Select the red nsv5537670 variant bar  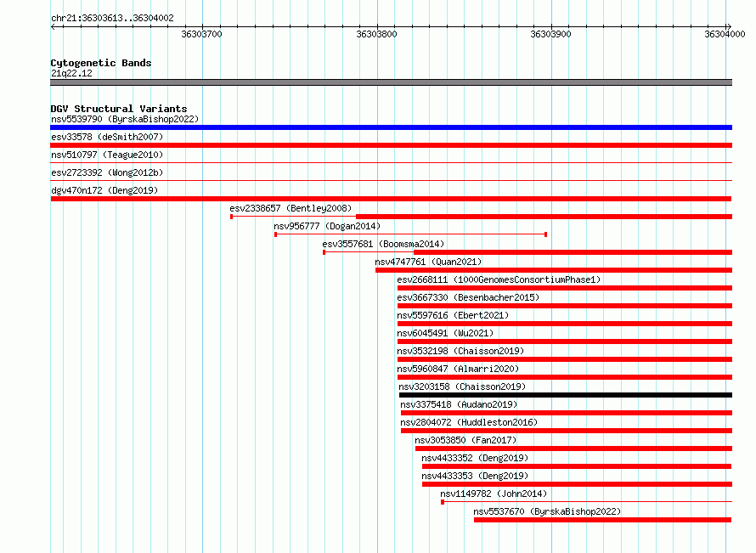[x=603, y=520]
